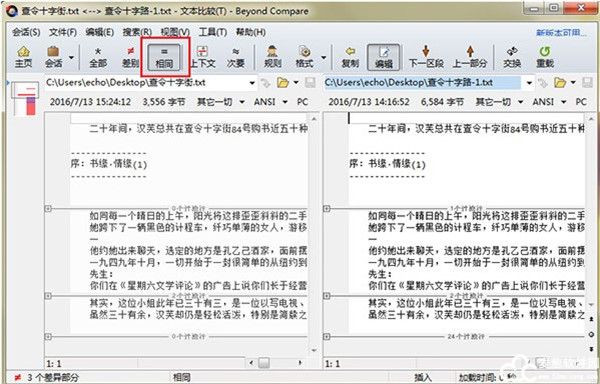This screenshot has width=600, height=384.
Task: Expand right collapsed section at 24个行跳过
Action: tap(326, 337)
